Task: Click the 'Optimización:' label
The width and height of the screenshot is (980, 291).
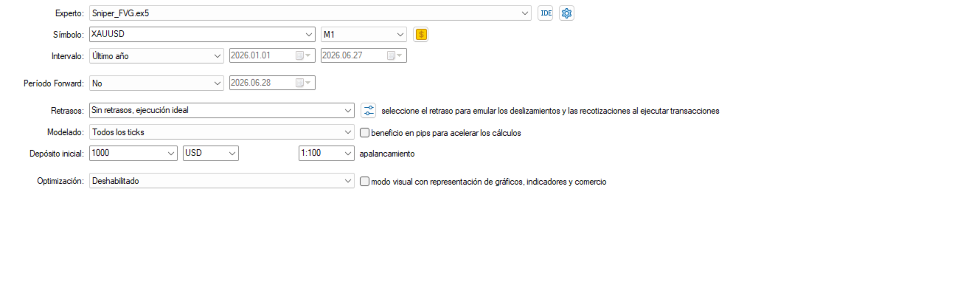Action: 60,181
